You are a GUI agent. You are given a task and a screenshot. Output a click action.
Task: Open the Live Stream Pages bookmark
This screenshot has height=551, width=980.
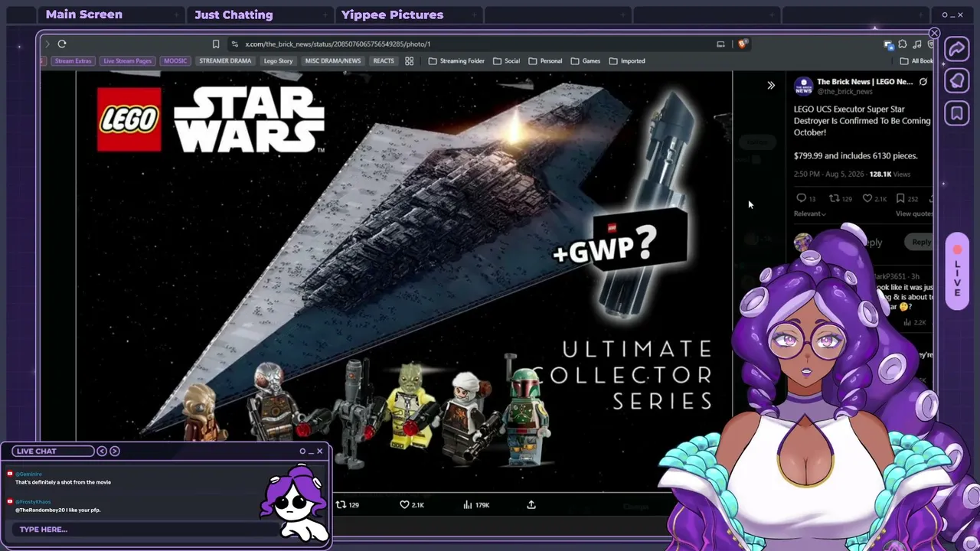pos(128,61)
